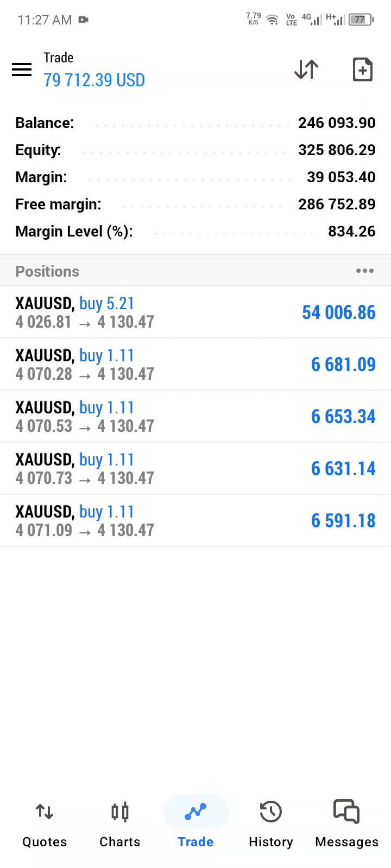Tap the Trade line-chart icon

(195, 812)
